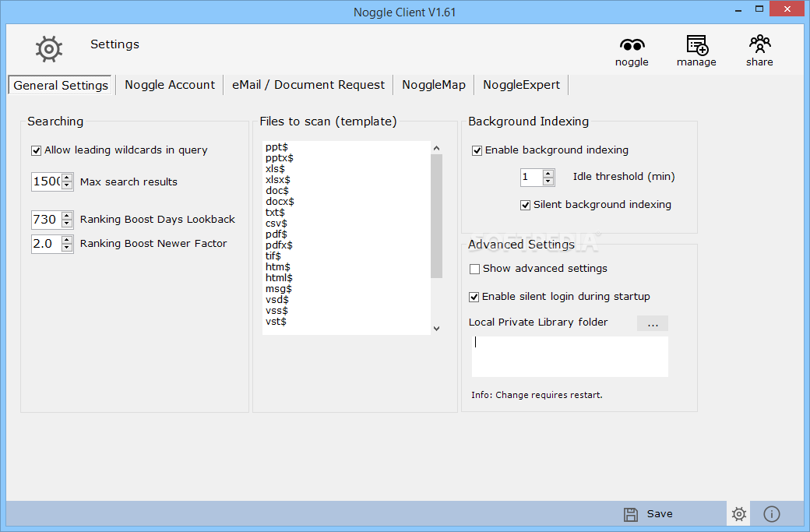Increase Max search results value
810x532 pixels.
(67, 178)
